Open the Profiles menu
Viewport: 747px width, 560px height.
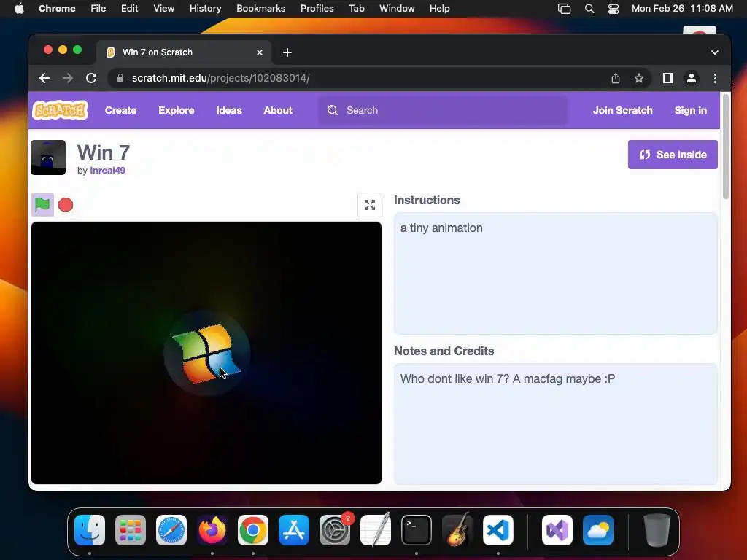pyautogui.click(x=317, y=8)
